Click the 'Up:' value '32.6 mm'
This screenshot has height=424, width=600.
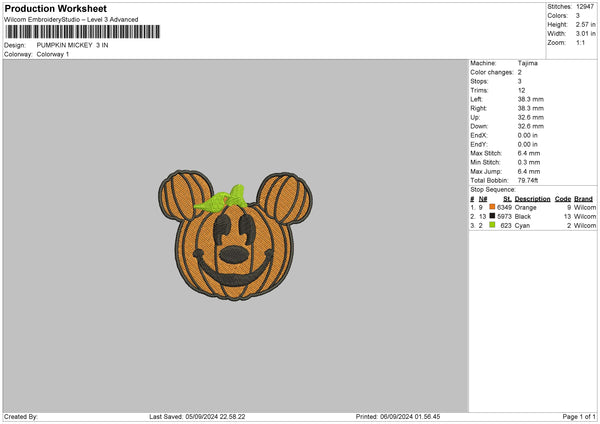point(531,117)
